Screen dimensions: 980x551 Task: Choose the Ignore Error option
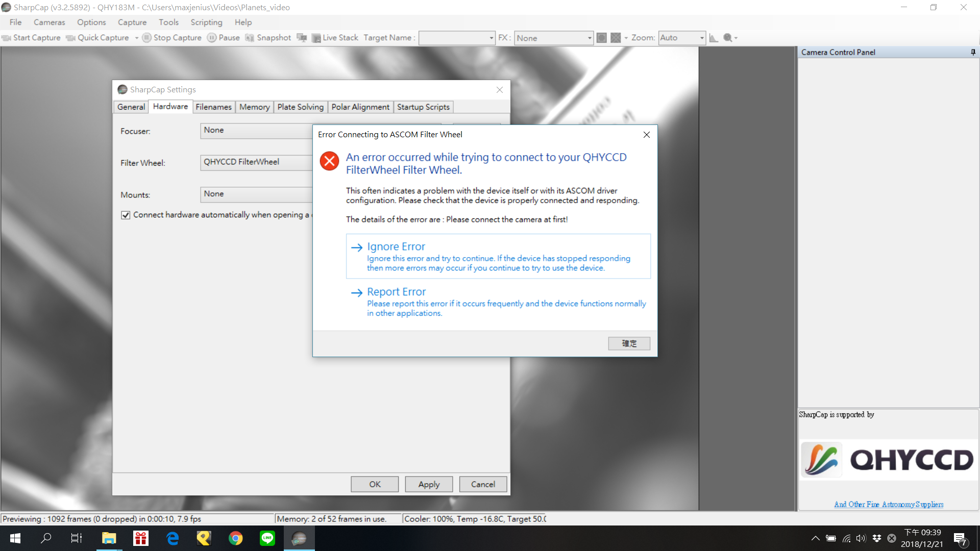pos(498,256)
